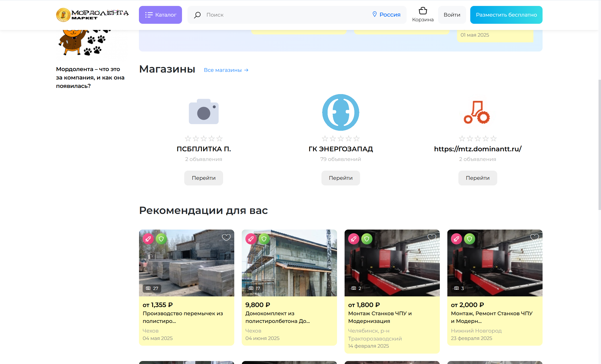601x364 pixels.
Task: Click the price от 1,355 ₽
Action: coord(158,305)
